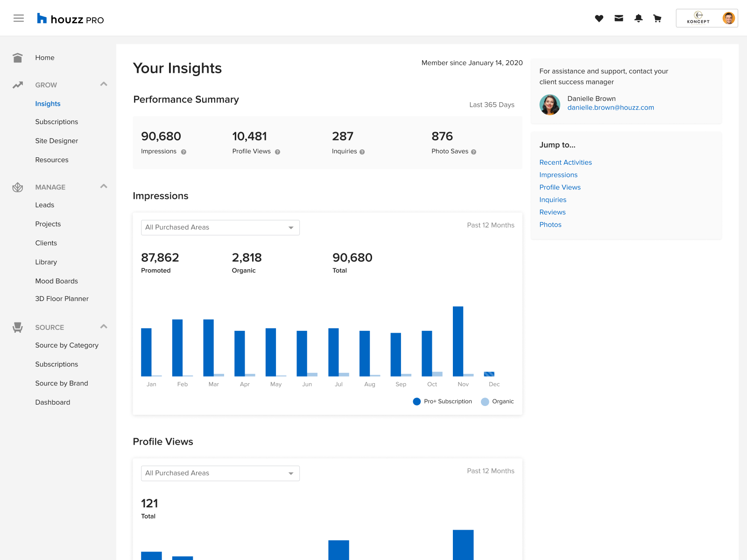Open Site Designer from sidebar
This screenshot has height=560, width=747.
[x=56, y=141]
